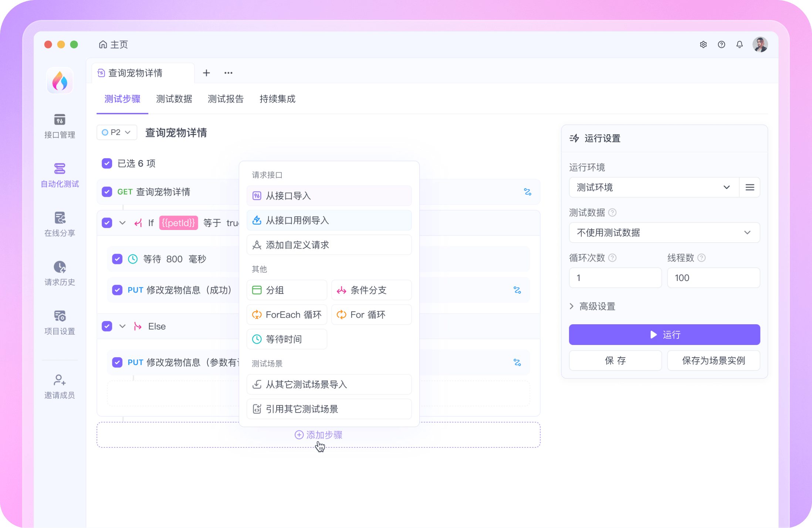The height and width of the screenshot is (528, 812).
Task: Open the 在线分享 sidebar icon
Action: tap(60, 224)
